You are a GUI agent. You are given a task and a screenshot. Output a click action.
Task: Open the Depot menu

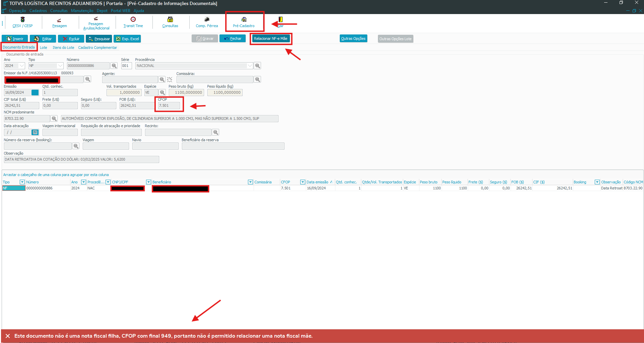point(102,11)
